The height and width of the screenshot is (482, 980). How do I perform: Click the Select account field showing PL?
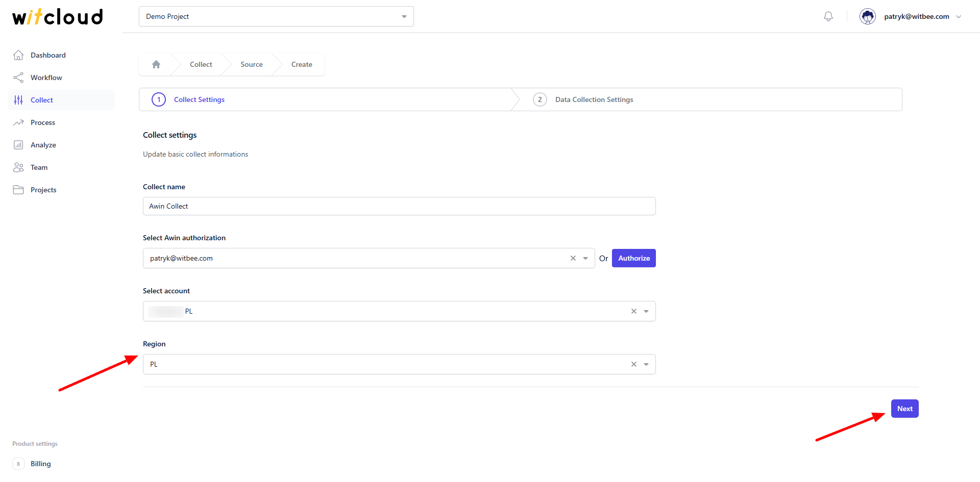pyautogui.click(x=399, y=311)
